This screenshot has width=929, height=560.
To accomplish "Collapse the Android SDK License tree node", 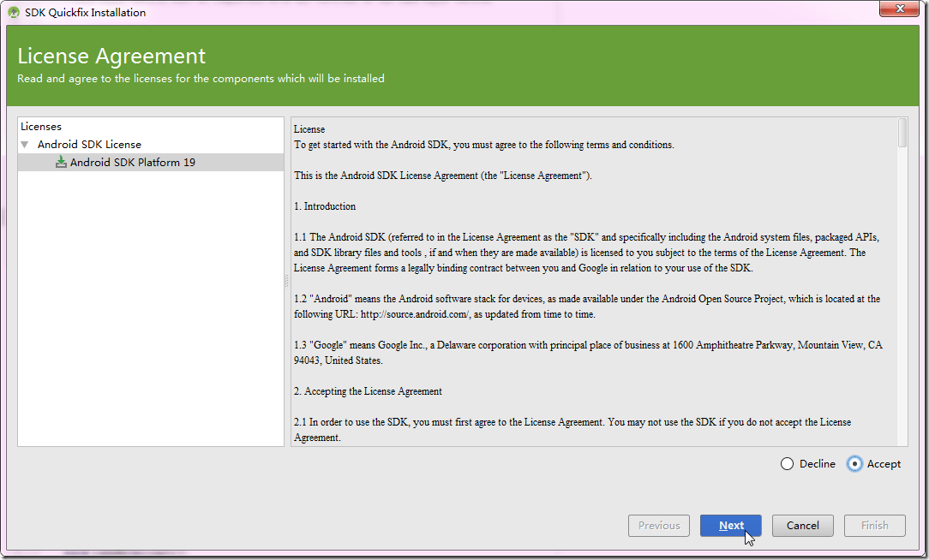I will point(24,145).
